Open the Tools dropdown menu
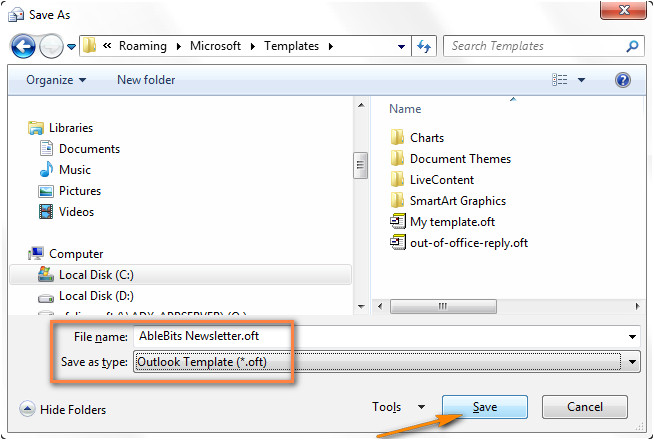Screen dimensions: 654x440 [398, 407]
